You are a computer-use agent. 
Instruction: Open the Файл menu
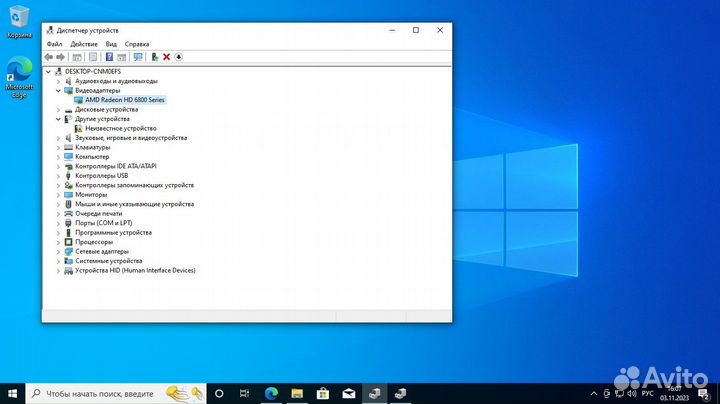54,44
